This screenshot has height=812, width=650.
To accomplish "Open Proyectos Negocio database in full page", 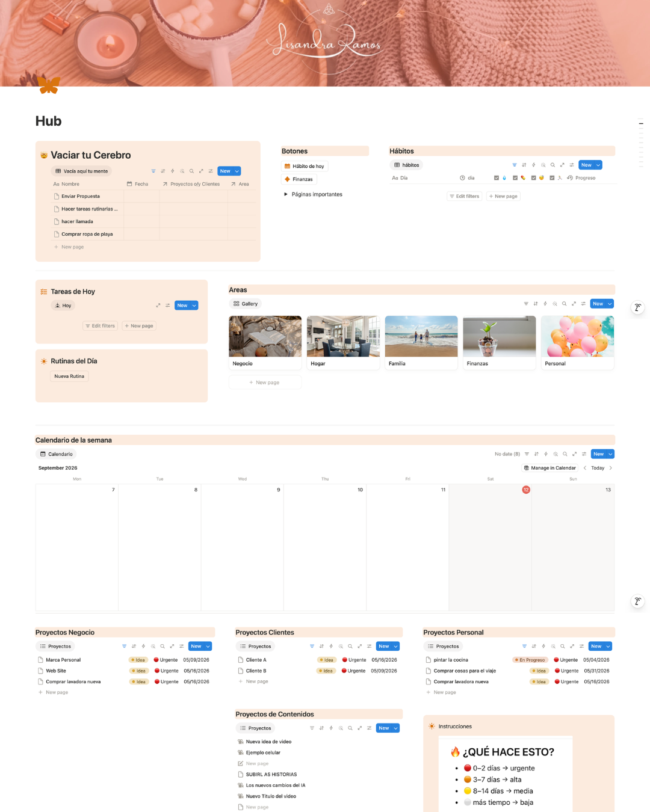I will pyautogui.click(x=172, y=647).
